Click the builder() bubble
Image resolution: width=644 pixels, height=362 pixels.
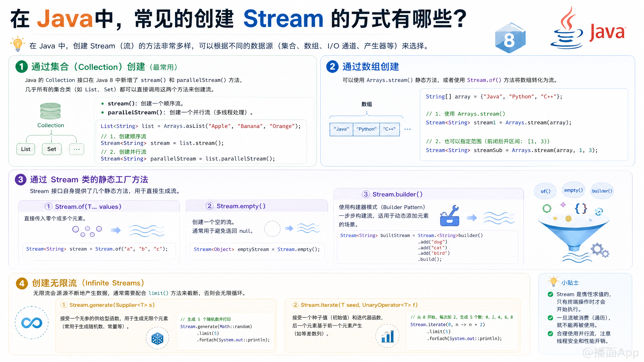pos(602,191)
